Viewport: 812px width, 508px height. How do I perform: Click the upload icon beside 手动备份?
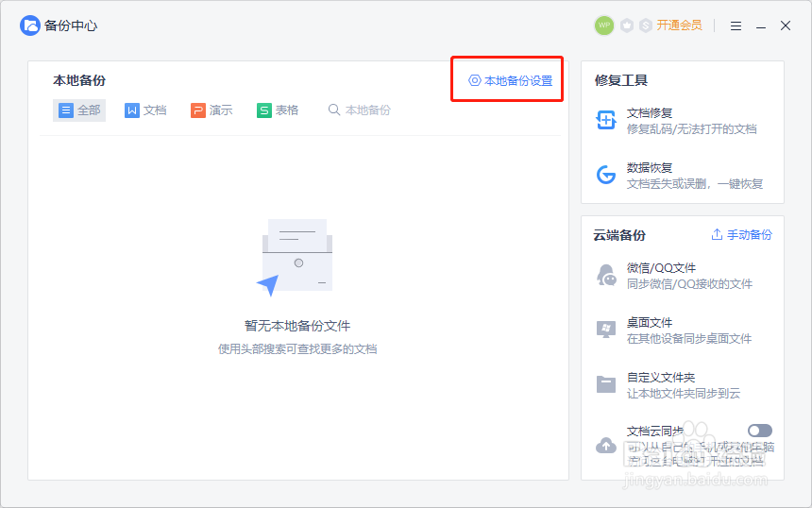pyautogui.click(x=717, y=234)
